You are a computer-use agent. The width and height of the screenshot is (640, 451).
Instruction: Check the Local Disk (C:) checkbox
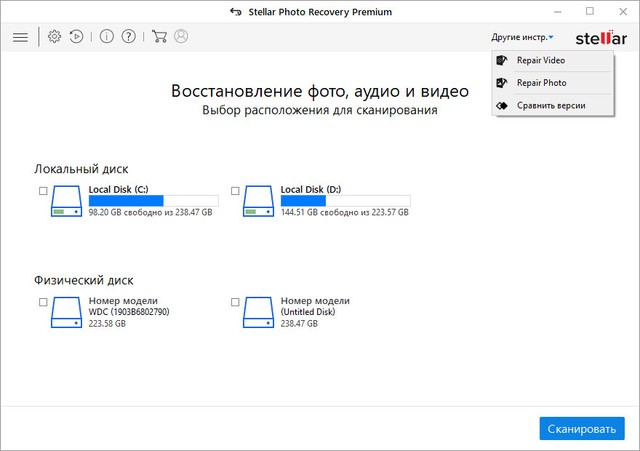(43, 191)
